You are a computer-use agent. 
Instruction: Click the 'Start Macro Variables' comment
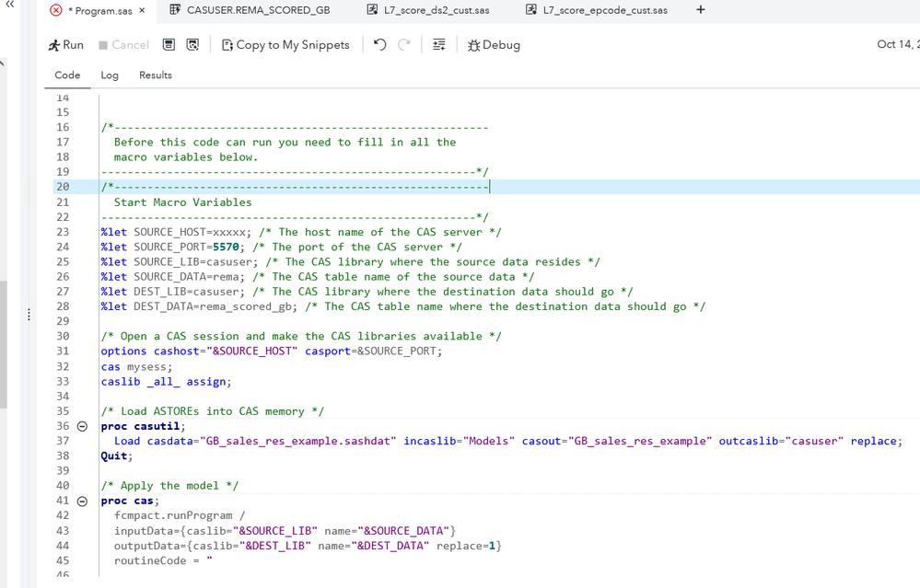pyautogui.click(x=182, y=202)
